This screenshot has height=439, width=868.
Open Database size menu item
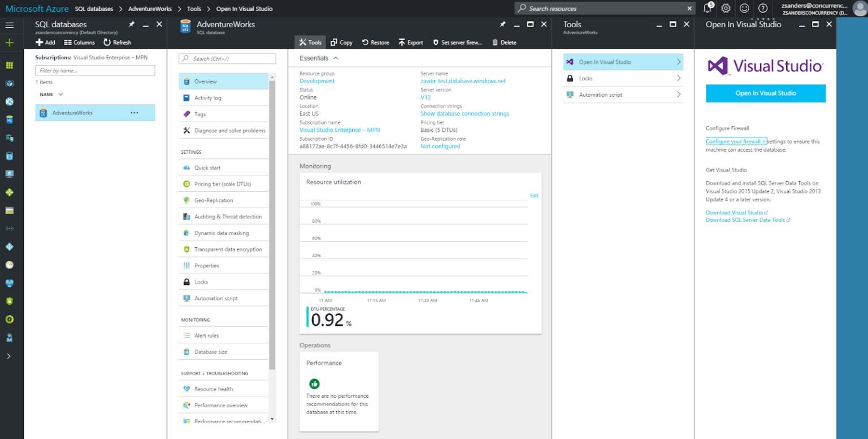pyautogui.click(x=224, y=352)
